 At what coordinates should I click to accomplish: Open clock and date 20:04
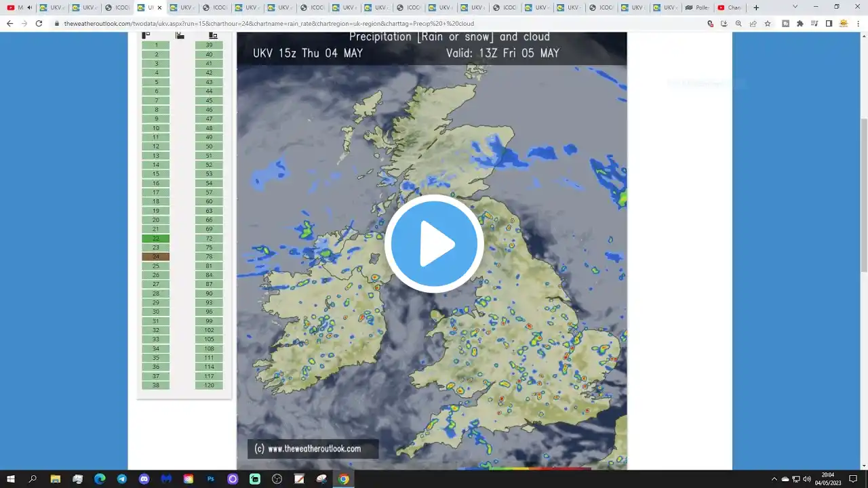pyautogui.click(x=828, y=479)
